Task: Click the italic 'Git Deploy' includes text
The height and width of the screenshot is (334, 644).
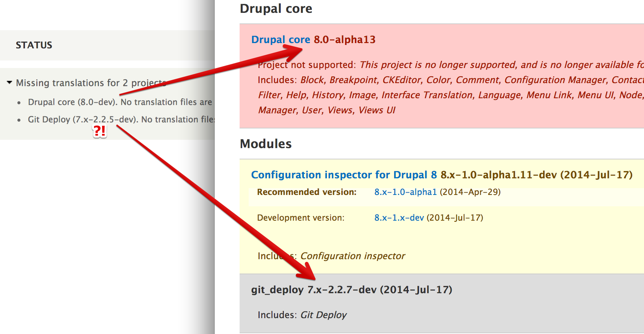Action: click(x=324, y=315)
